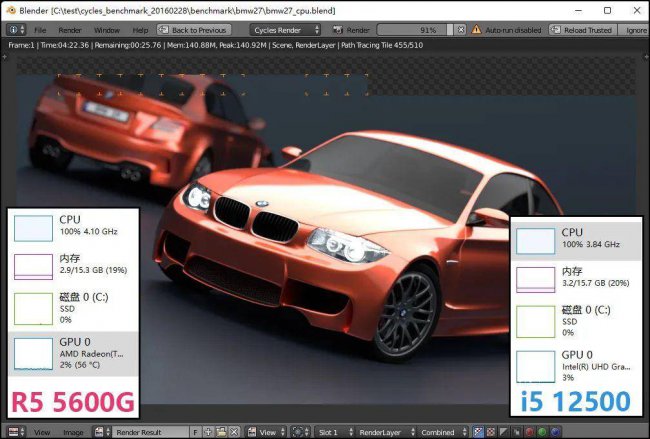Show green channel circle icon

[542, 432]
